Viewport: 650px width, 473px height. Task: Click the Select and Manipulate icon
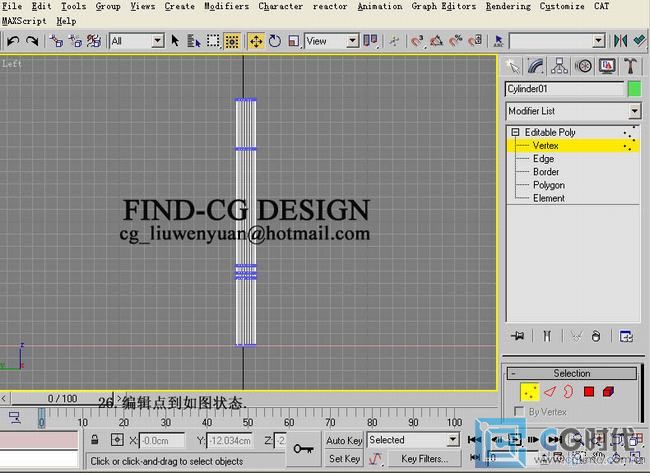coord(394,41)
